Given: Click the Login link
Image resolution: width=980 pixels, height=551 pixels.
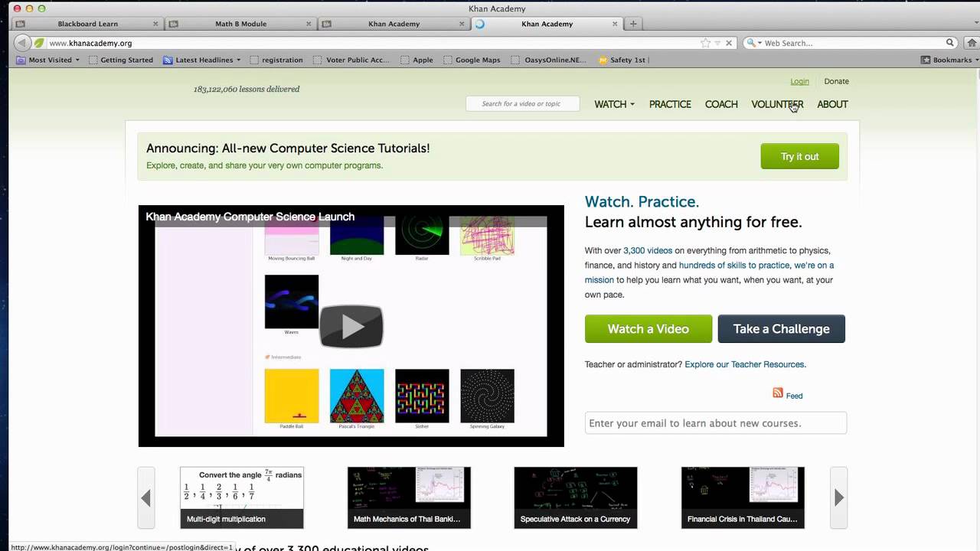Looking at the screenshot, I should coord(799,81).
